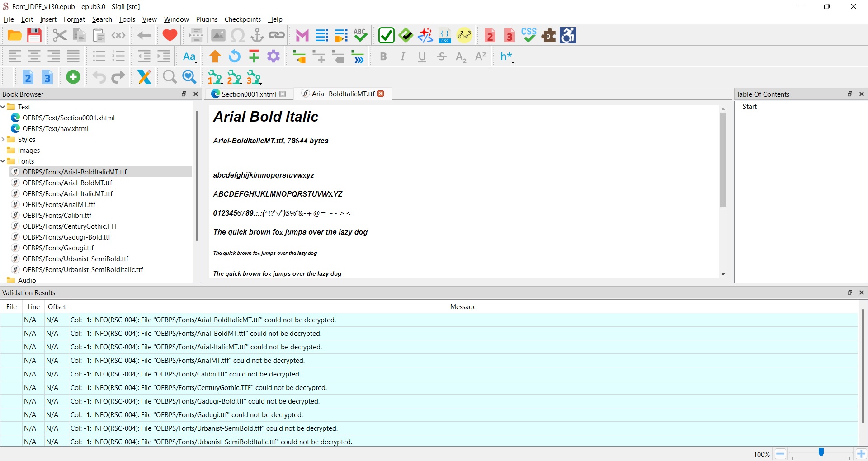Screen dimensions: 868x461
Task: Insert a special character with the omega icon
Action: 237,35
